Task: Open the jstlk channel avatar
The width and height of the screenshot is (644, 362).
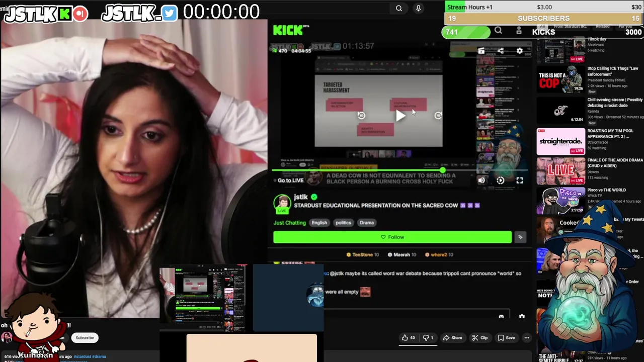Action: tap(282, 203)
